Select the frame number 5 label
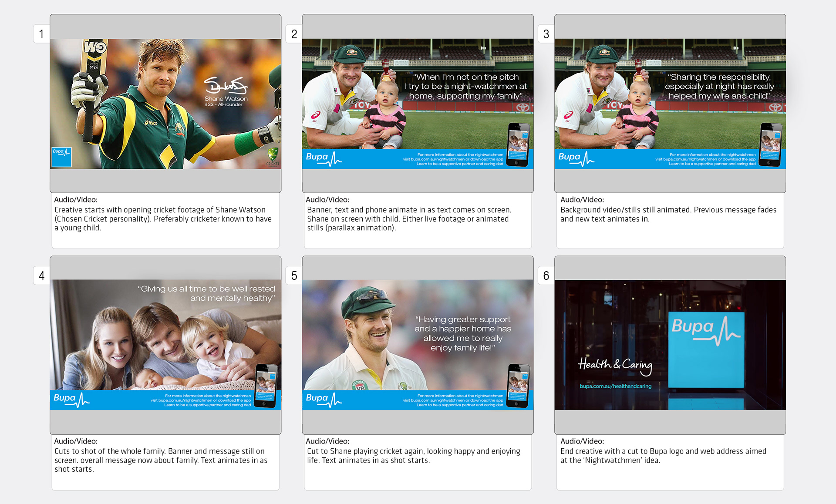Viewport: 836px width, 504px height. coord(294,276)
